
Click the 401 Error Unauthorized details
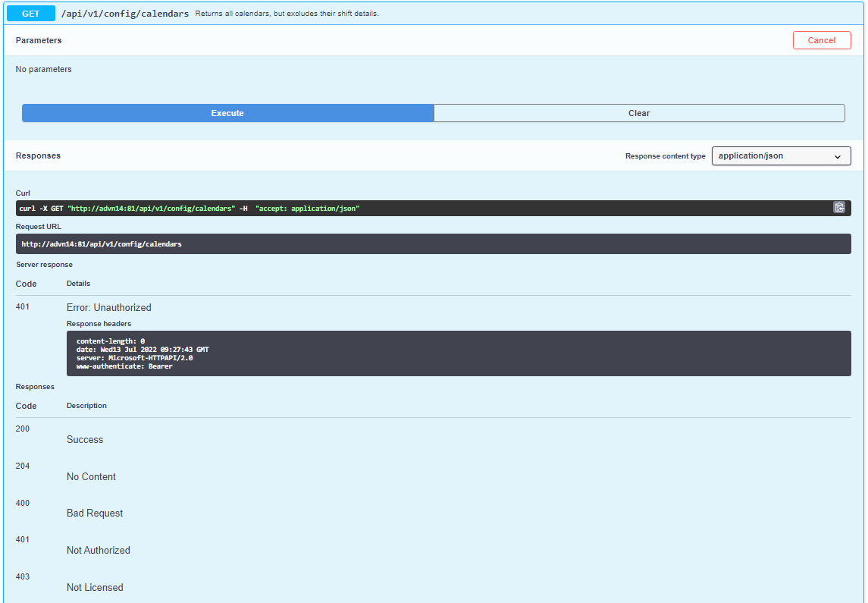[x=108, y=307]
